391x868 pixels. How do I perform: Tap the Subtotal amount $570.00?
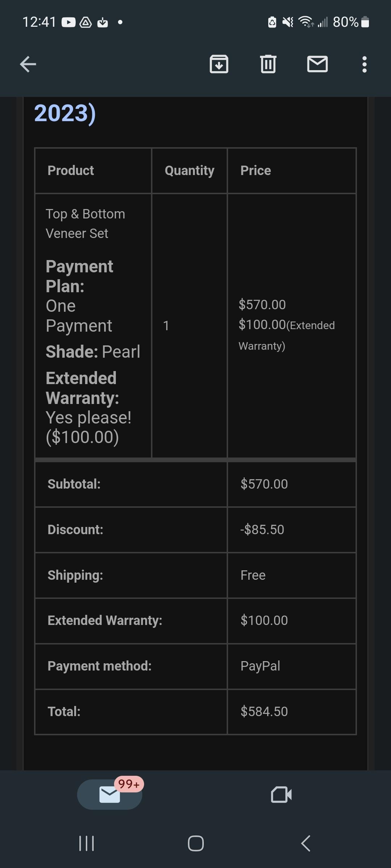tap(264, 484)
